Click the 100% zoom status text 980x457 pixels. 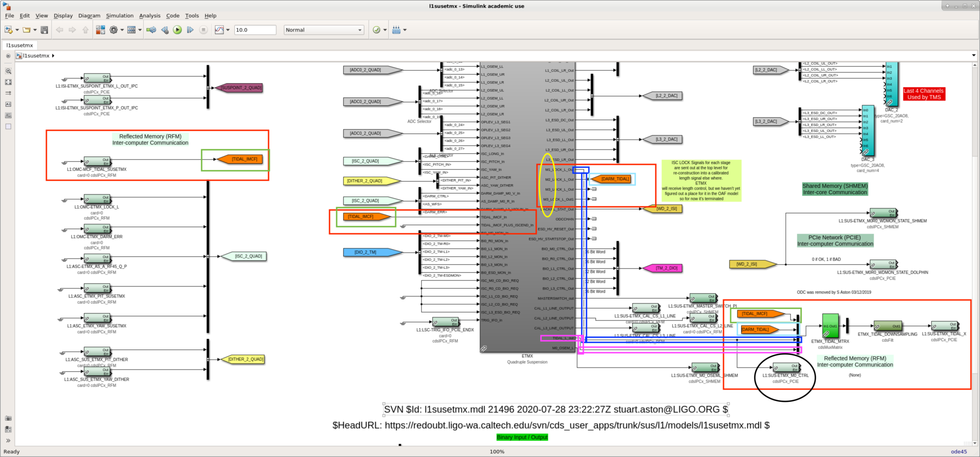497,451
